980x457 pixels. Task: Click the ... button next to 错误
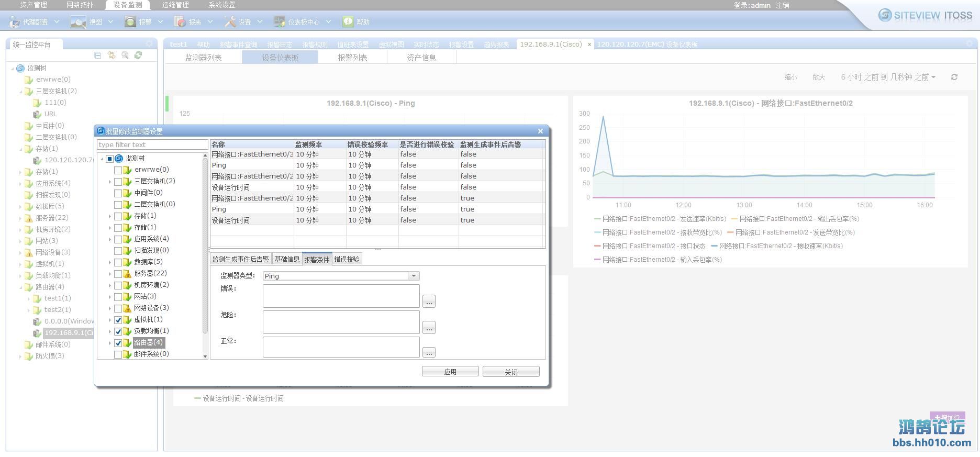[429, 302]
